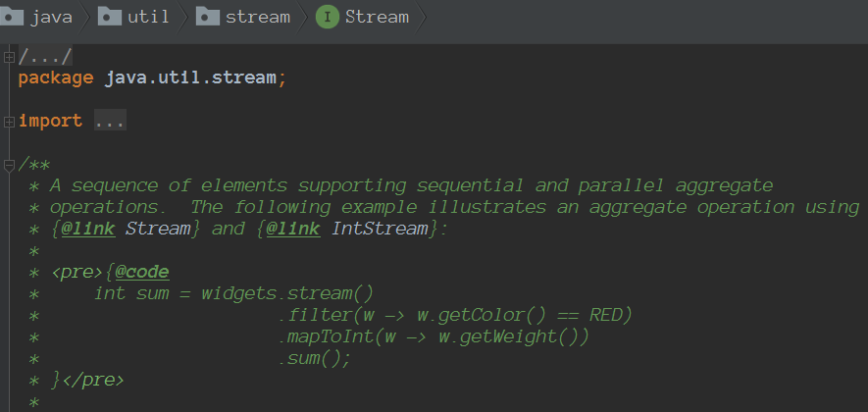Image resolution: width=868 pixels, height=412 pixels.
Task: Select the java breadcrumb label
Action: [x=52, y=17]
